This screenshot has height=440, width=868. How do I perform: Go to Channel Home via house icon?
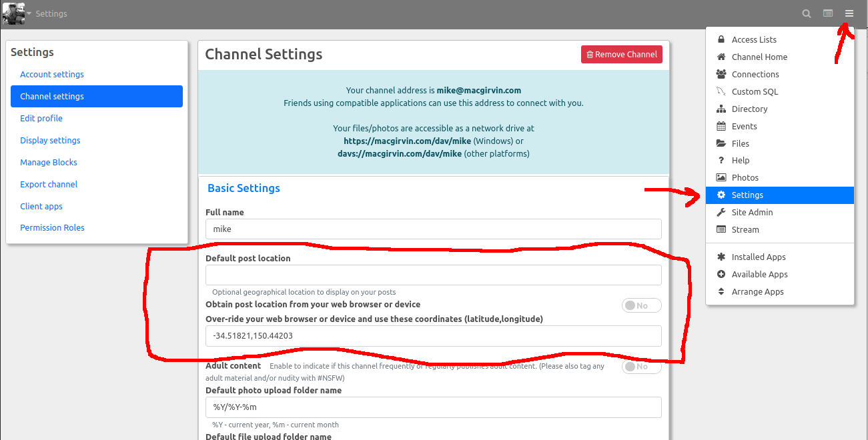point(721,57)
